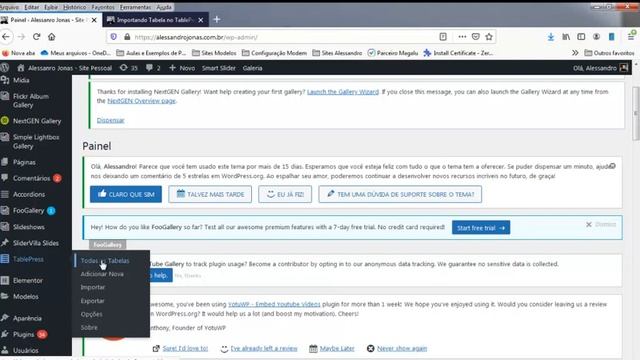Open comments bubble showing 2 in admin bar
The height and width of the screenshot is (360, 640).
click(x=153, y=68)
